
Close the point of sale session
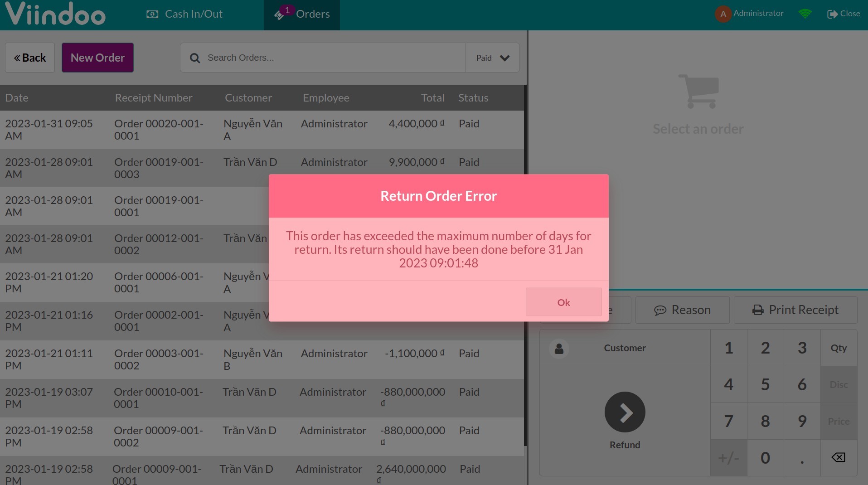(844, 14)
